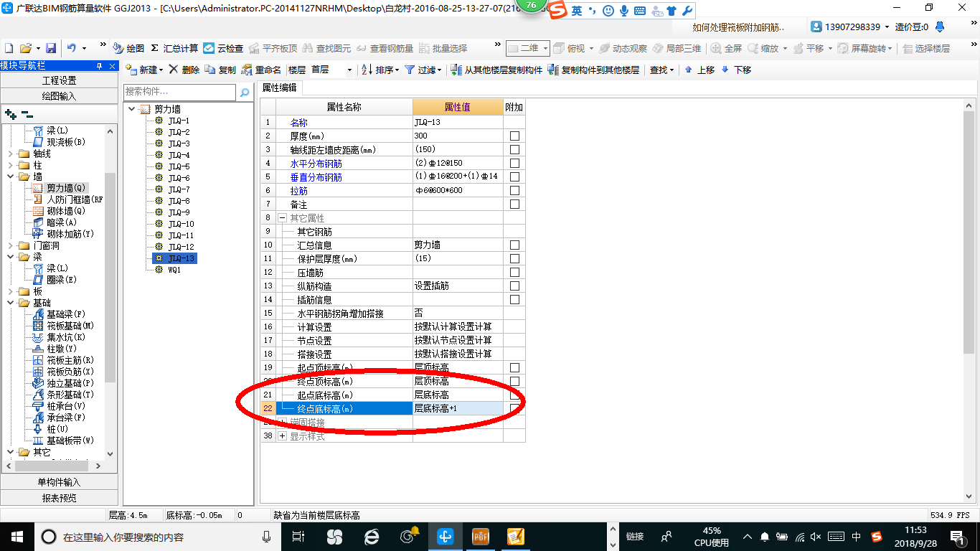980x551 pixels.
Task: Collapse the 墙 tree node
Action: pos(10,176)
